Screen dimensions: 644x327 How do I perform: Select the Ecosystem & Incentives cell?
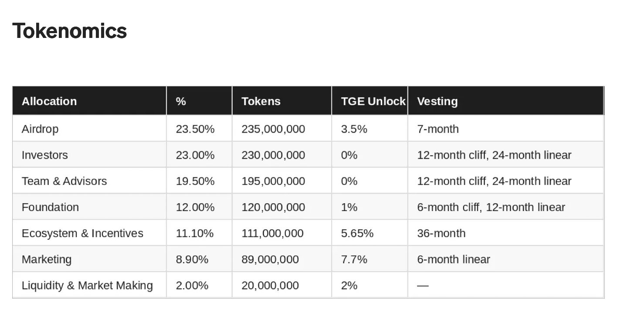click(82, 233)
